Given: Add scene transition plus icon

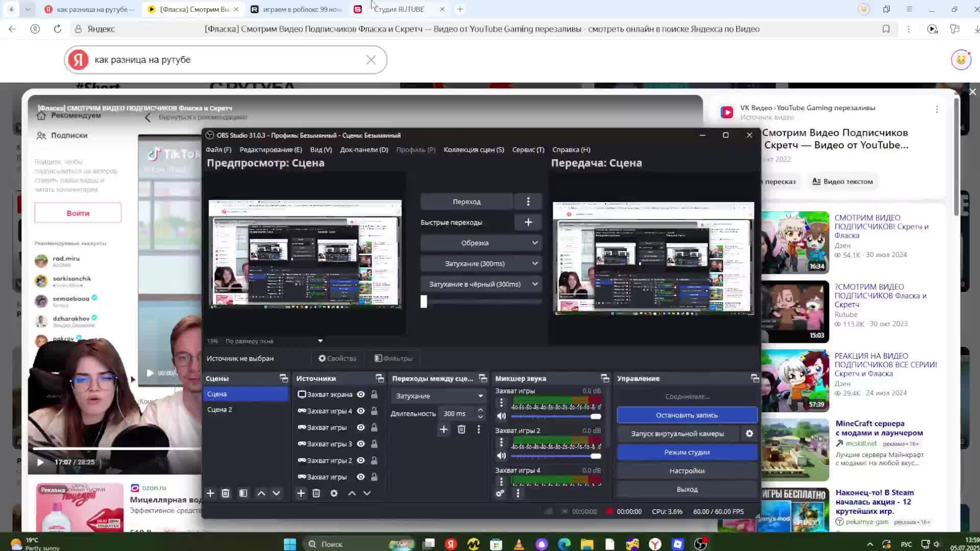Looking at the screenshot, I should (444, 430).
